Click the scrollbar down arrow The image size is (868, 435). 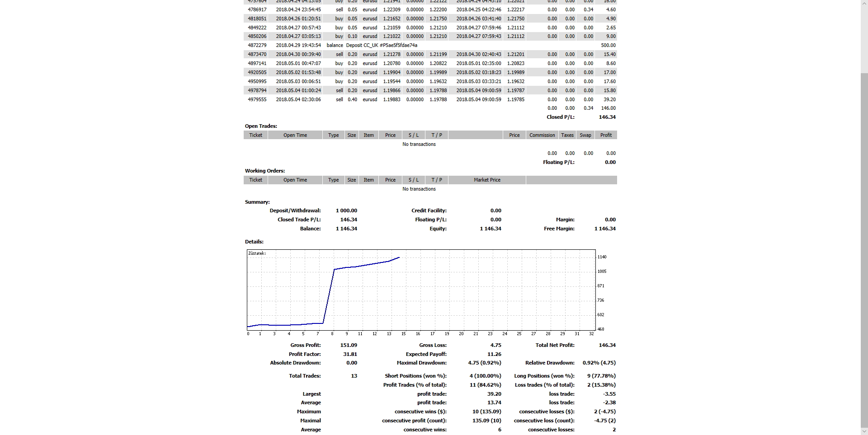[864, 431]
